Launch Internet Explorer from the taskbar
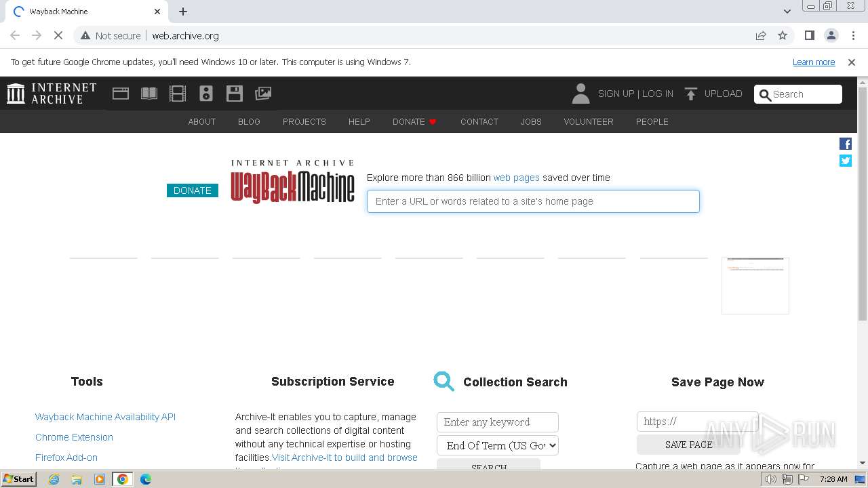 54,479
